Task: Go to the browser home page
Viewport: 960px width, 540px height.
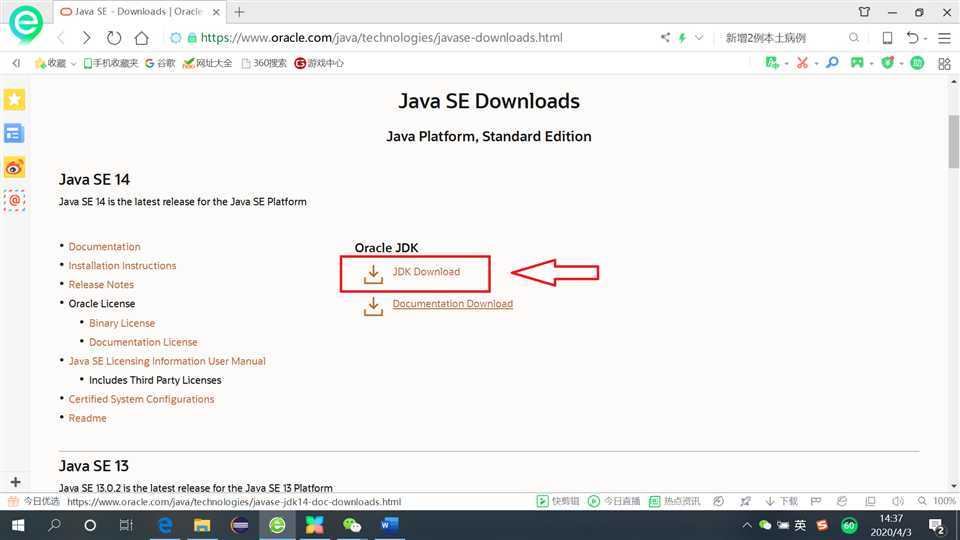Action: [141, 38]
